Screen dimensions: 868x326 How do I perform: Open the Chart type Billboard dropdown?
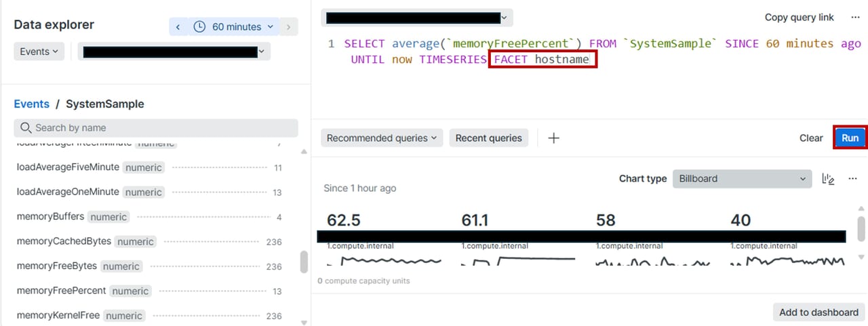(741, 179)
